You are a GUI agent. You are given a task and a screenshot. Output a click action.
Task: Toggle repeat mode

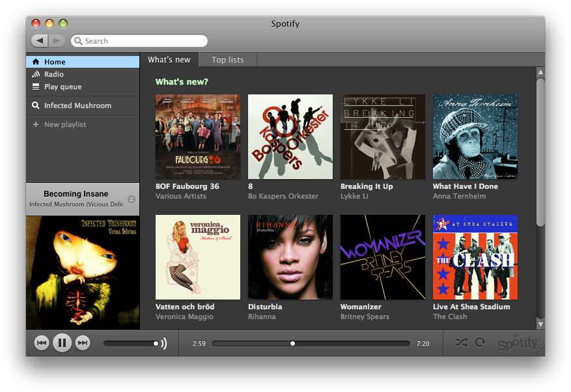click(x=480, y=343)
